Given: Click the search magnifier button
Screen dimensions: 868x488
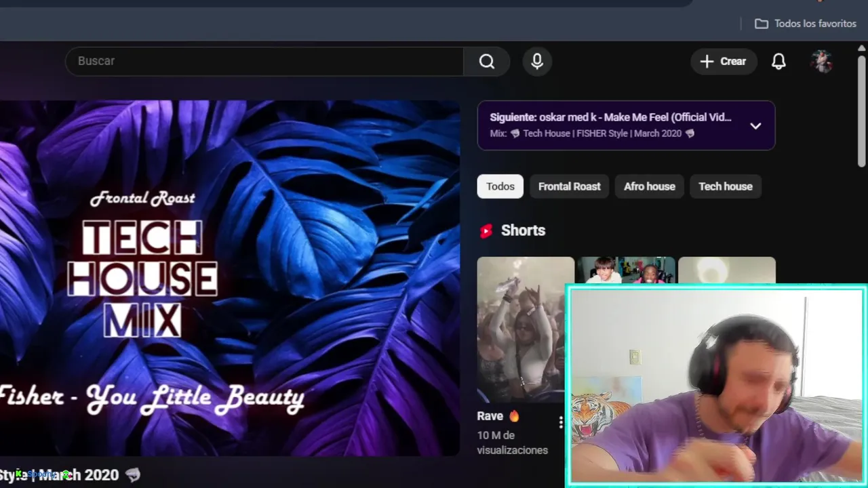Looking at the screenshot, I should [486, 61].
